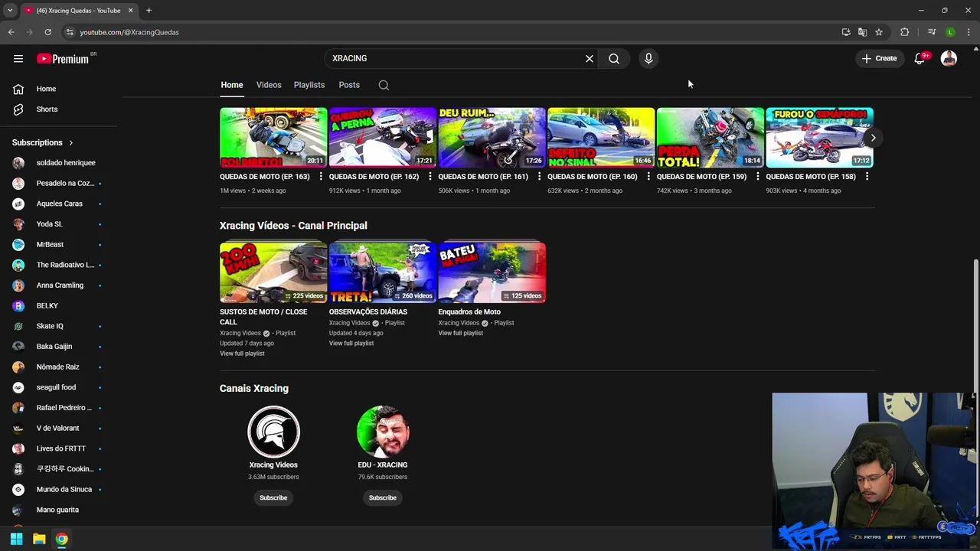Click the magnifier search button
Image resolution: width=980 pixels, height=551 pixels.
[x=614, y=58]
